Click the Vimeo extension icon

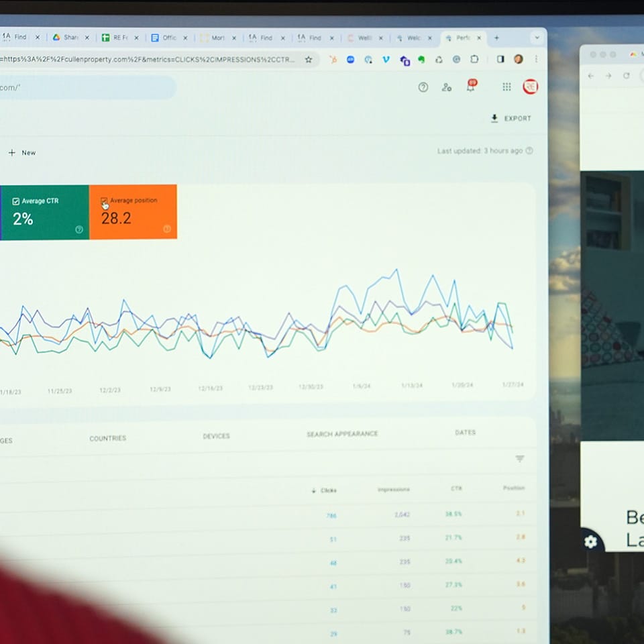(x=386, y=60)
